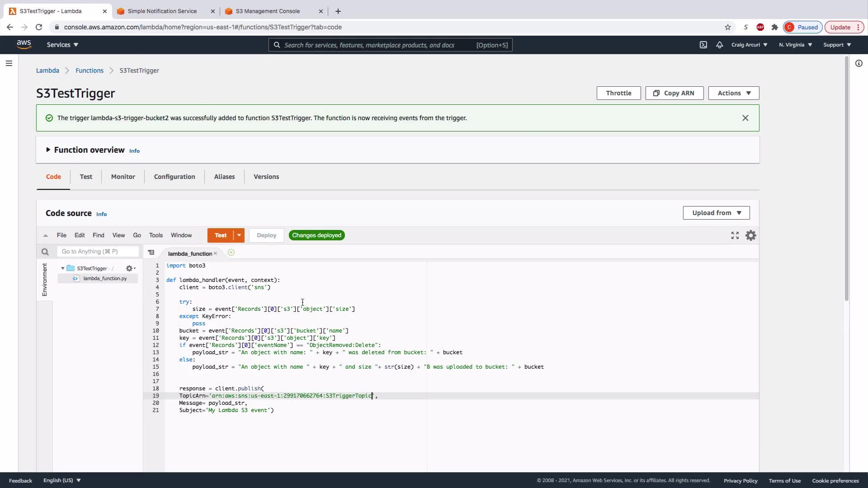This screenshot has width=868, height=488.
Task: Open the Actions dropdown menu
Action: point(733,93)
